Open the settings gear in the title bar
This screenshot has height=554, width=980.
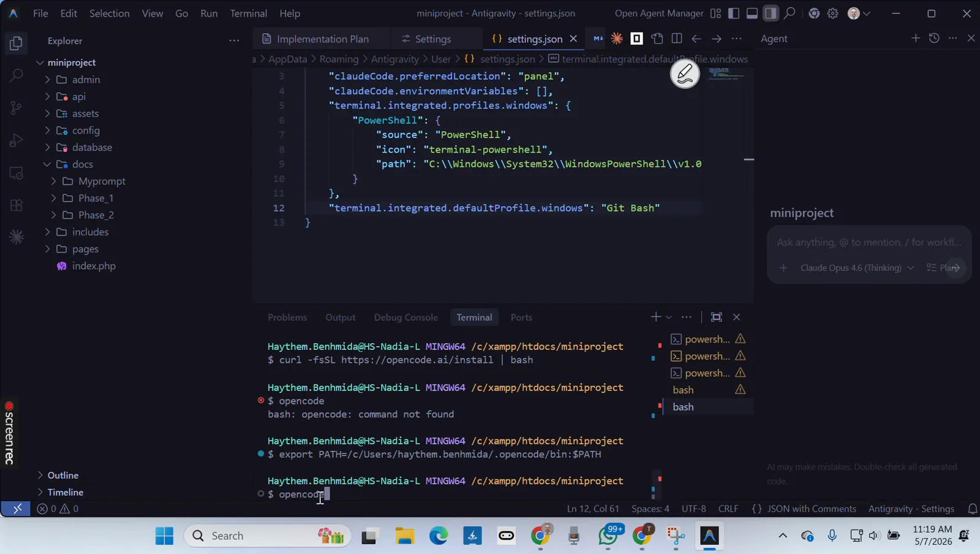click(x=833, y=13)
